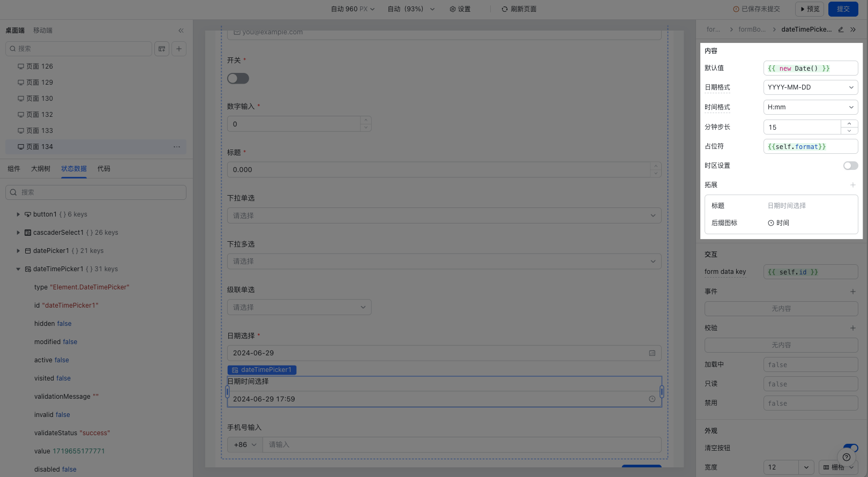Image resolution: width=868 pixels, height=477 pixels.
Task: Select 页面 130 in page list
Action: pyautogui.click(x=96, y=99)
